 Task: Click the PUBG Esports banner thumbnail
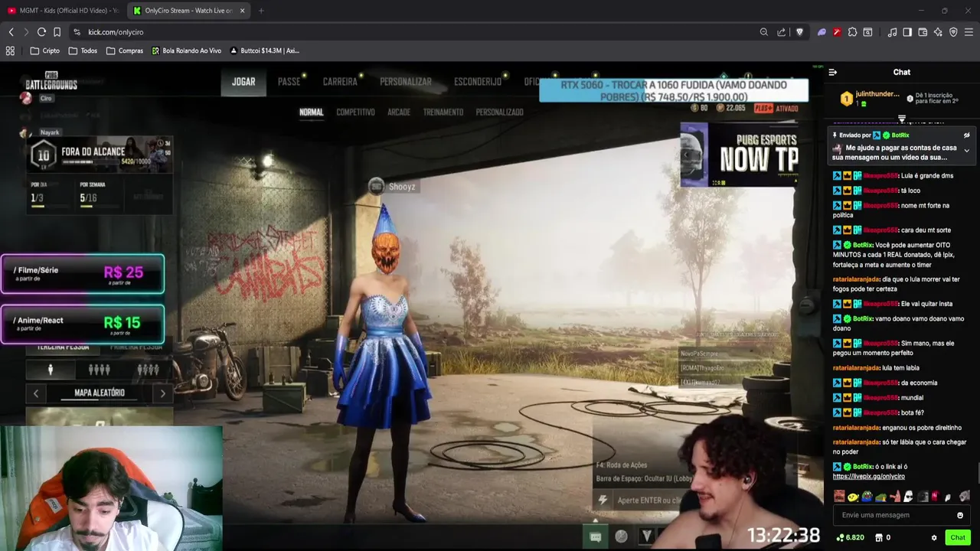coord(739,155)
